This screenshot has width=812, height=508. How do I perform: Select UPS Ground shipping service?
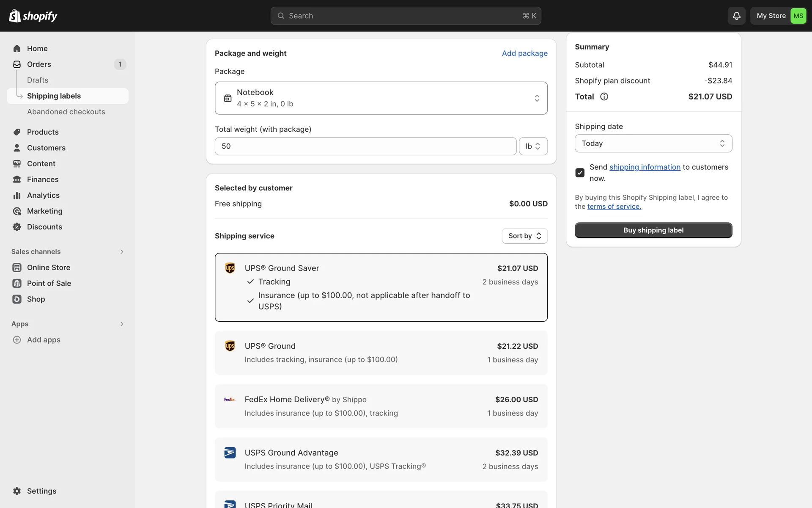(381, 353)
